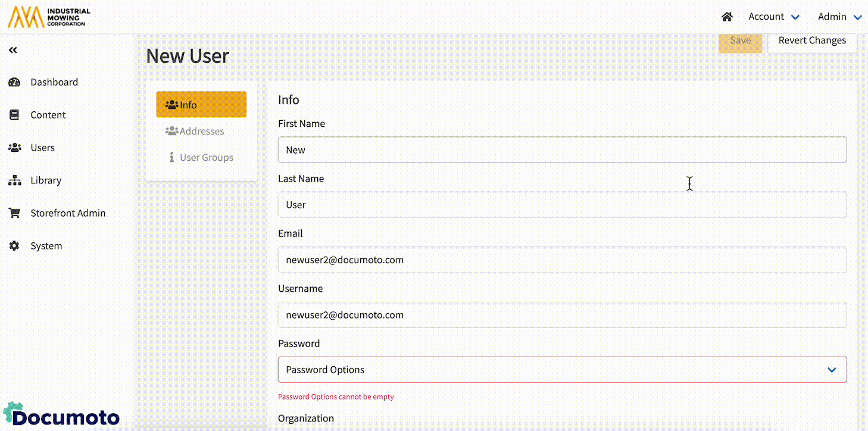Click the Storefront Admin cart icon

click(14, 213)
